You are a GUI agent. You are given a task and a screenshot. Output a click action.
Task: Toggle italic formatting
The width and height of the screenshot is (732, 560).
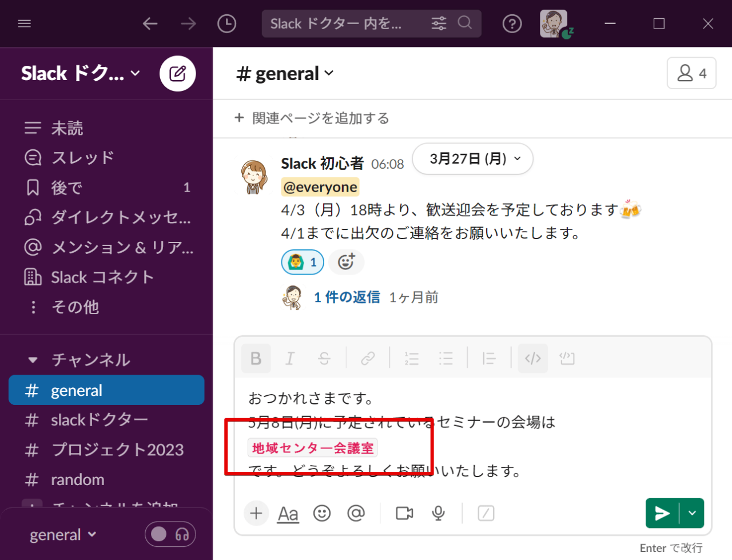(x=290, y=359)
